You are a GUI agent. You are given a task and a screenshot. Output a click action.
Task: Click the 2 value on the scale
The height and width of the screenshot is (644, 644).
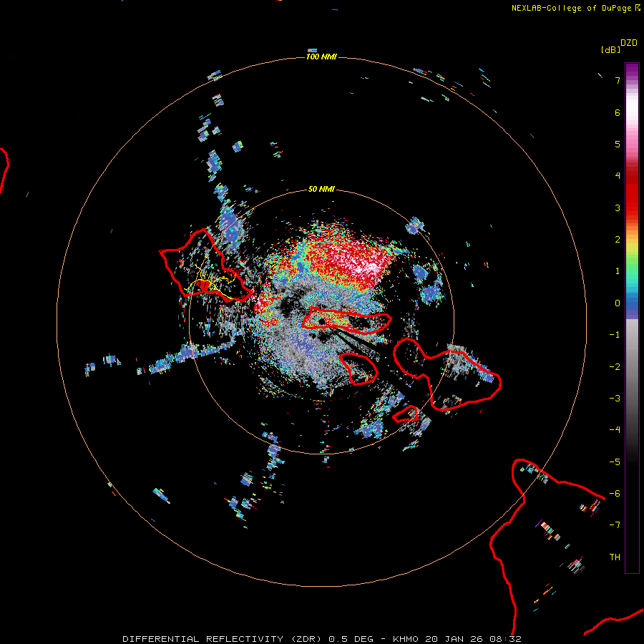point(618,240)
